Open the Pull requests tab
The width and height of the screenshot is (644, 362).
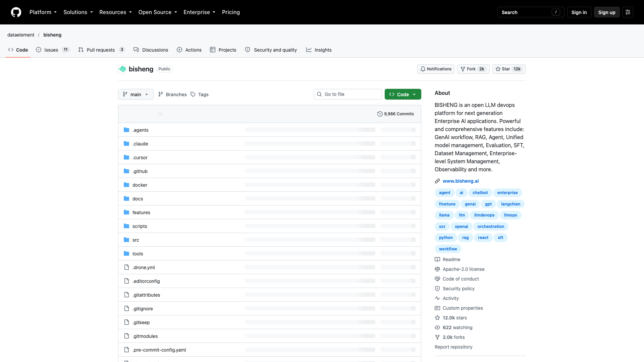click(x=102, y=50)
